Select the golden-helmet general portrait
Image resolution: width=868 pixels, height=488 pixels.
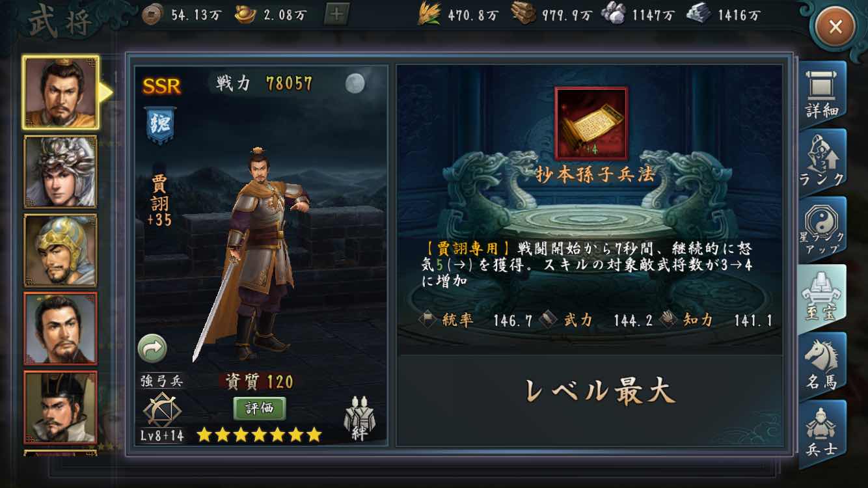pos(61,250)
